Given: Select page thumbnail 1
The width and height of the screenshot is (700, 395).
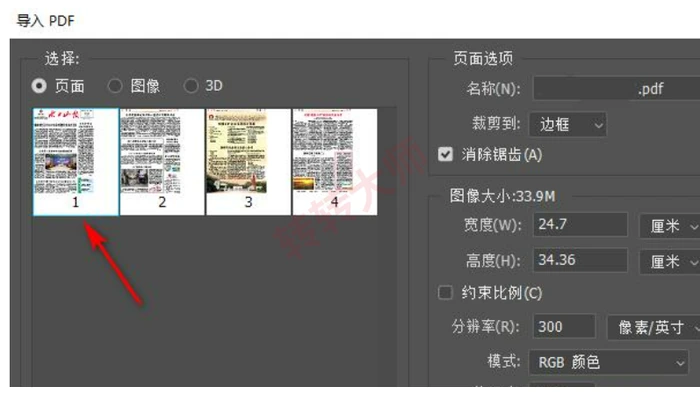Looking at the screenshot, I should pos(75,162).
